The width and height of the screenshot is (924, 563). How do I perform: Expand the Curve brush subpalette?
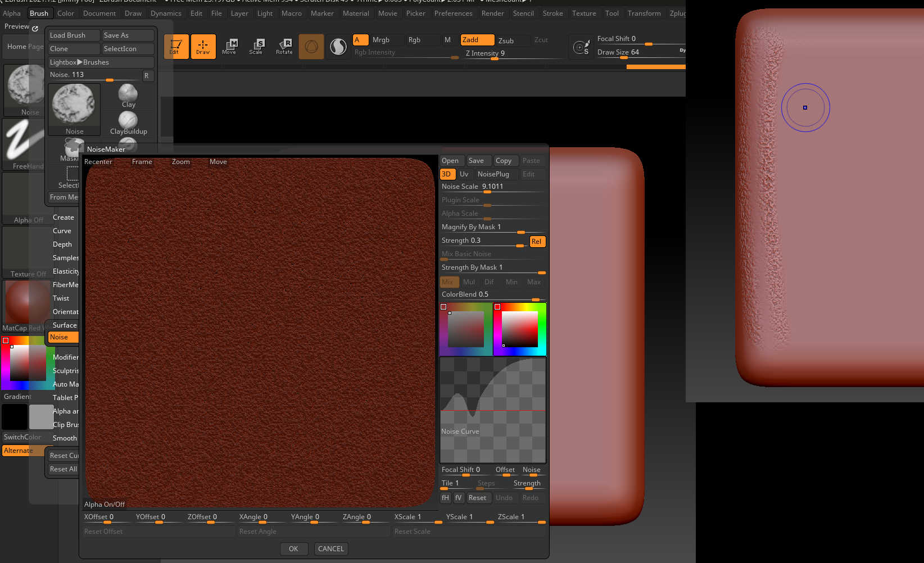62,231
